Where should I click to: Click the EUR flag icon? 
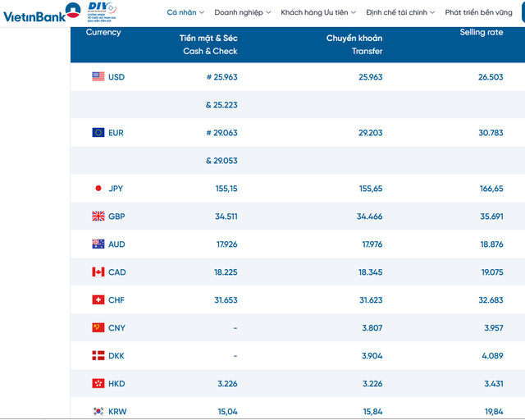pos(98,133)
